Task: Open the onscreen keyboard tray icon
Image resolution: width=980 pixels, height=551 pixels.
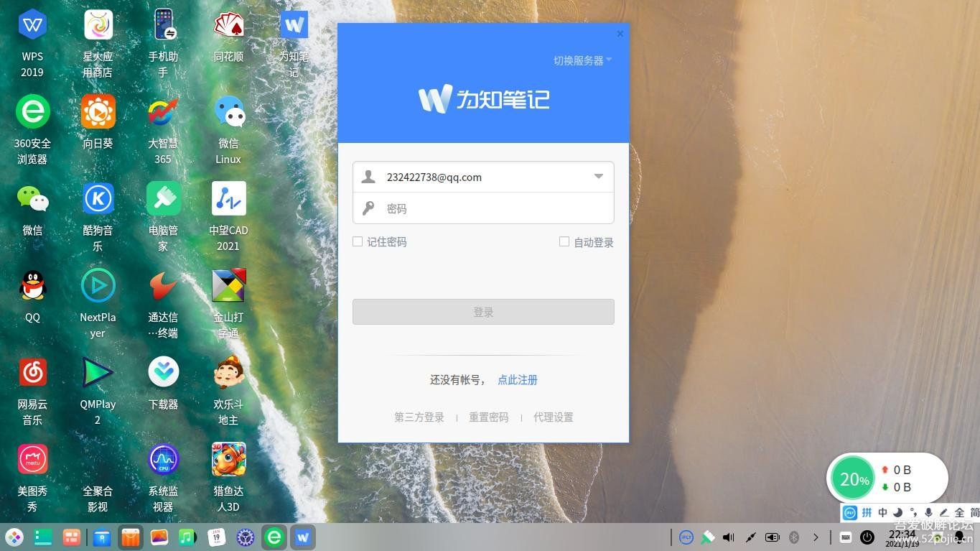Action: click(846, 537)
